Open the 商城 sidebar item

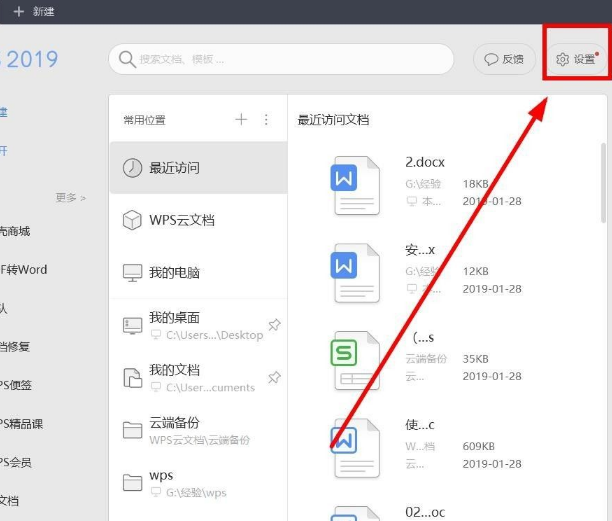[15, 231]
